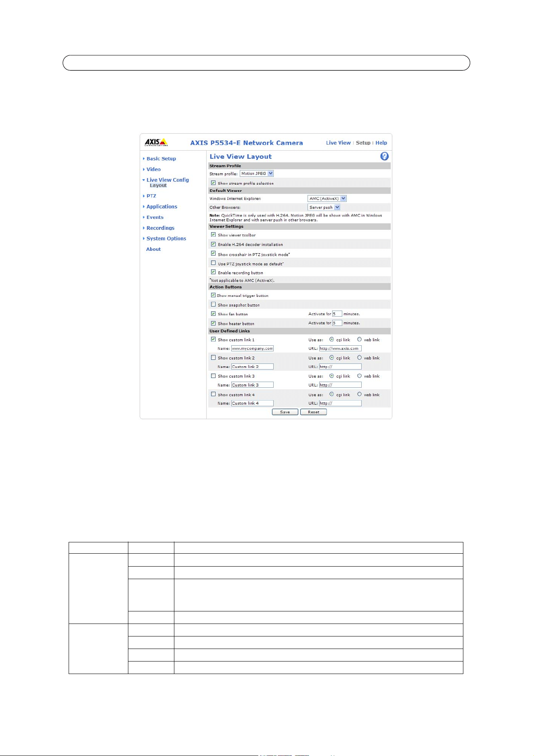The height and width of the screenshot is (756, 534).
Task: Toggle Show heater button checkbox
Action: coord(213,323)
